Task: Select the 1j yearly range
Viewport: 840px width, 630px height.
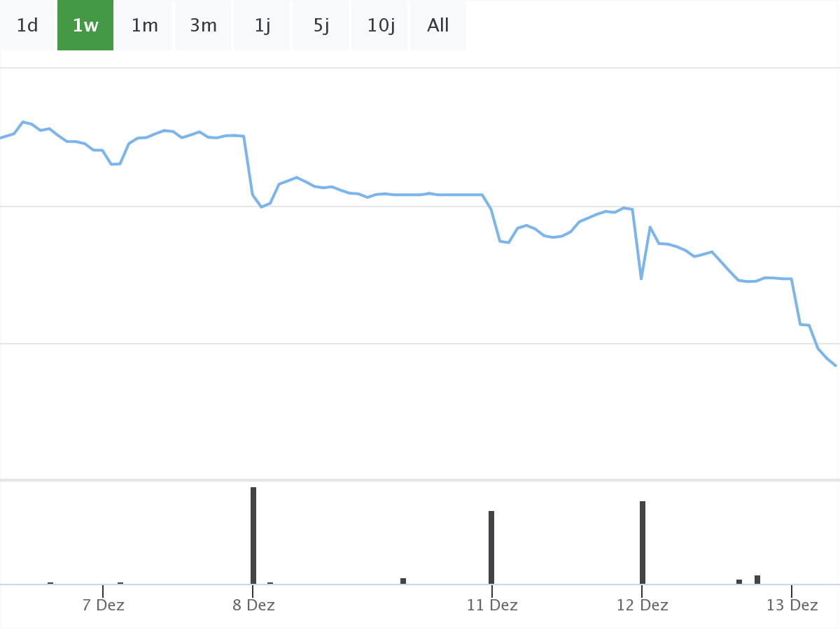Action: coord(262,26)
